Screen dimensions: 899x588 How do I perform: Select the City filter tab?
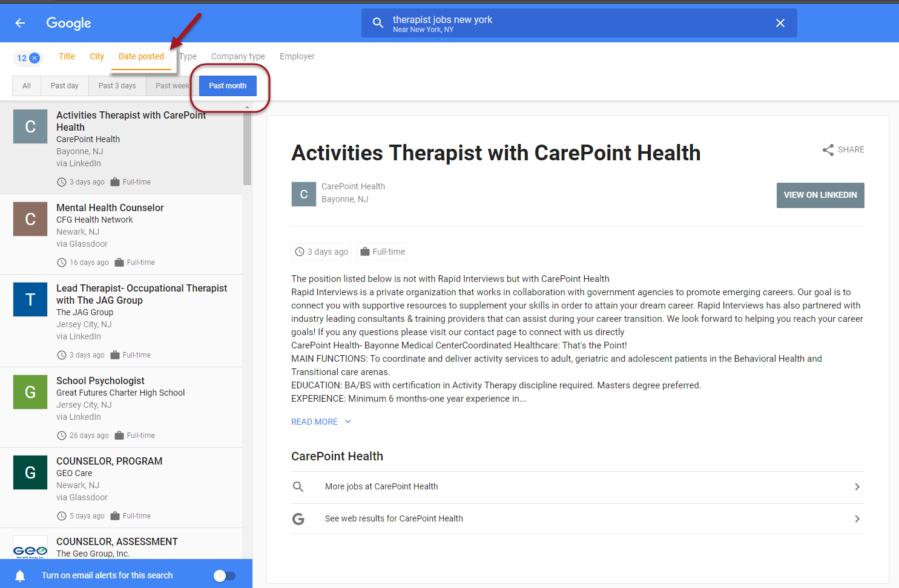(x=97, y=56)
